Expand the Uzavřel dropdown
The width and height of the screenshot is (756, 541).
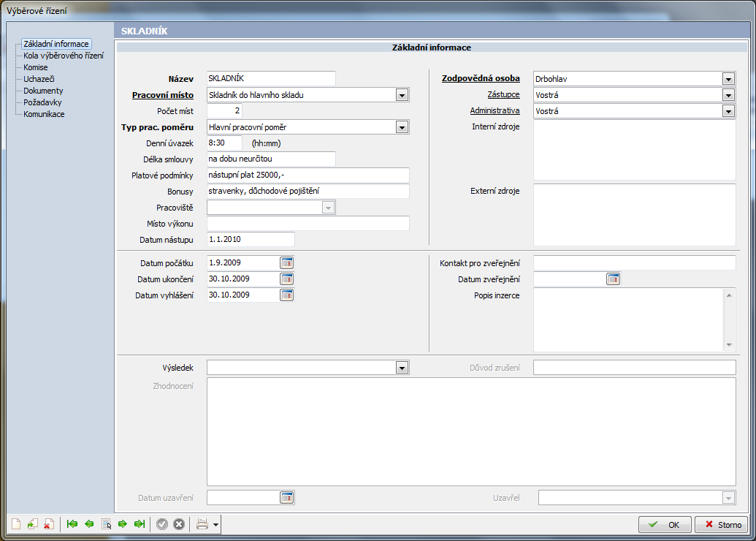[x=728, y=498]
